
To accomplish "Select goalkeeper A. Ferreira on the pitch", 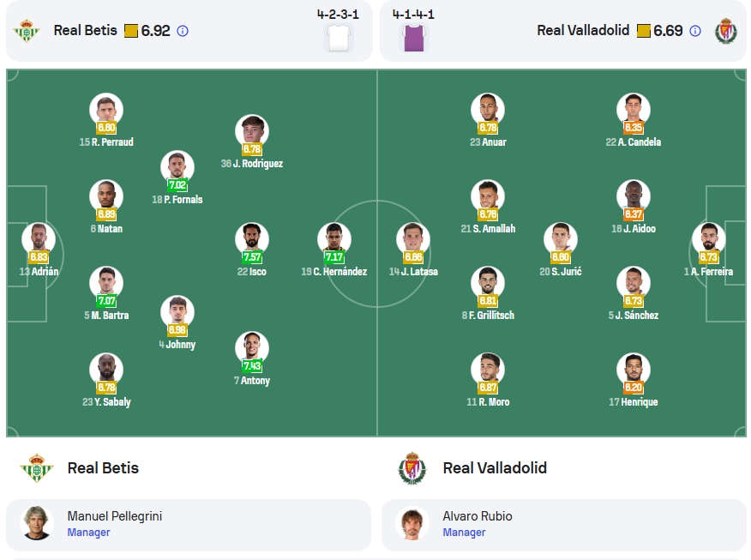I will tap(708, 239).
